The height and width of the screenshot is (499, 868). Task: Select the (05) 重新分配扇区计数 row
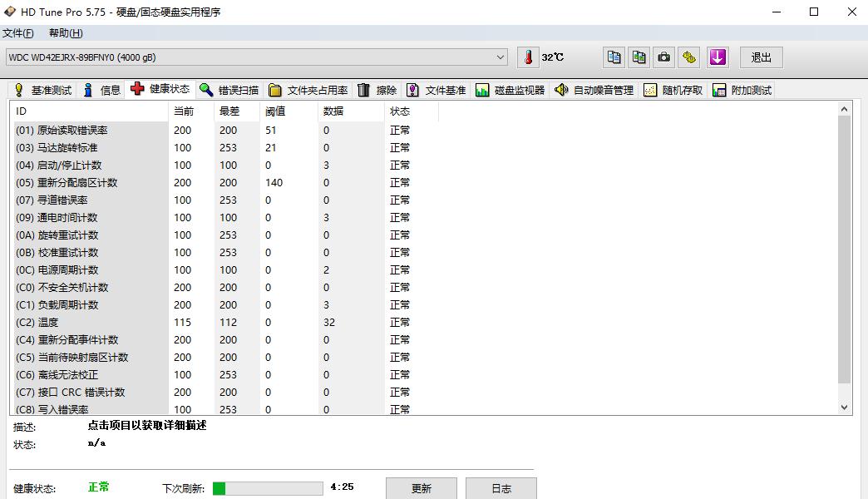coord(224,183)
